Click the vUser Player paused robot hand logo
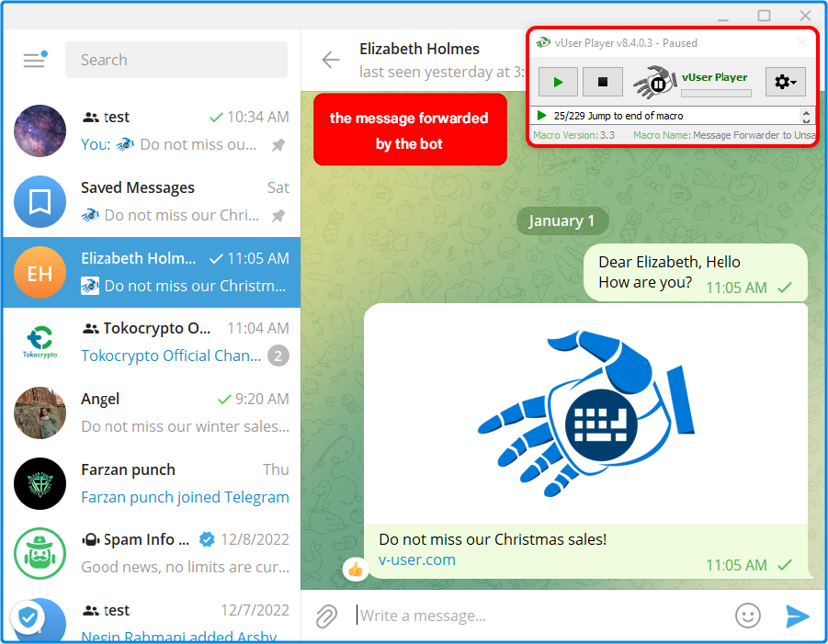Image resolution: width=828 pixels, height=644 pixels. tap(655, 82)
